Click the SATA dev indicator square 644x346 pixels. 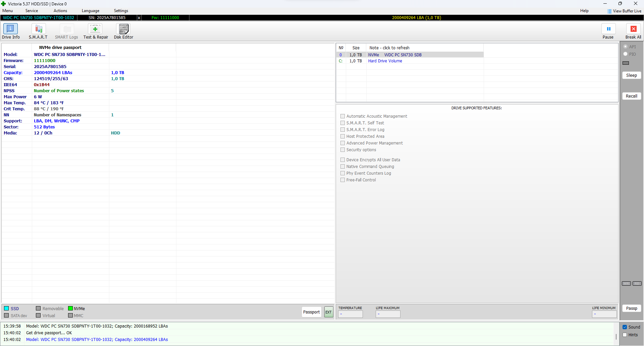coord(6,315)
